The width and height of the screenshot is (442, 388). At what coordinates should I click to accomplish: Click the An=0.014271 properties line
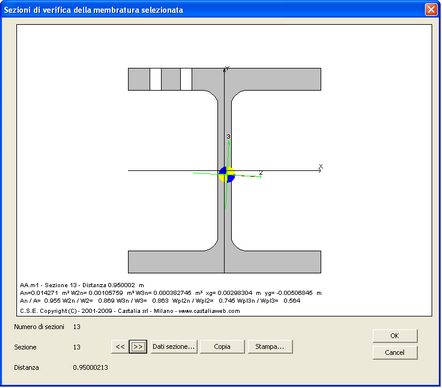(171, 293)
